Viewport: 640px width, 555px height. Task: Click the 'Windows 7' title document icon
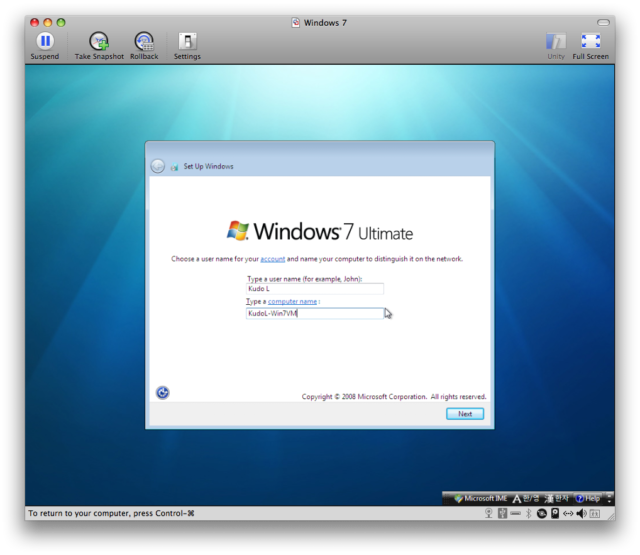[x=296, y=22]
